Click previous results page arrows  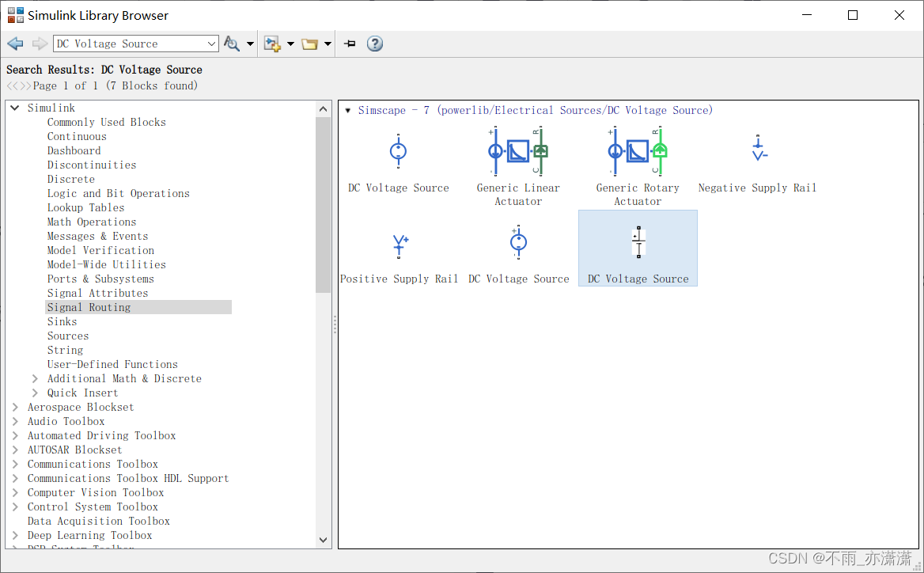coord(13,86)
